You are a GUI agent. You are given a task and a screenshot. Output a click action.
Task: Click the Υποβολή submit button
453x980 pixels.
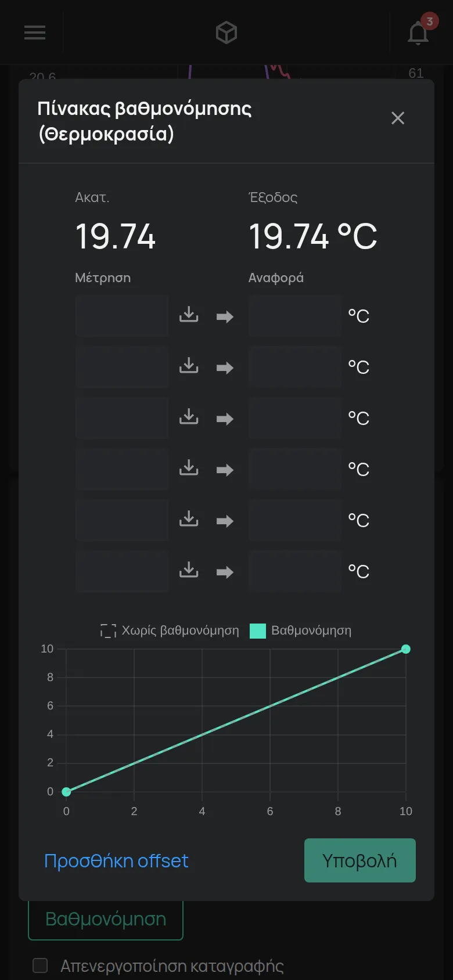[x=360, y=860]
